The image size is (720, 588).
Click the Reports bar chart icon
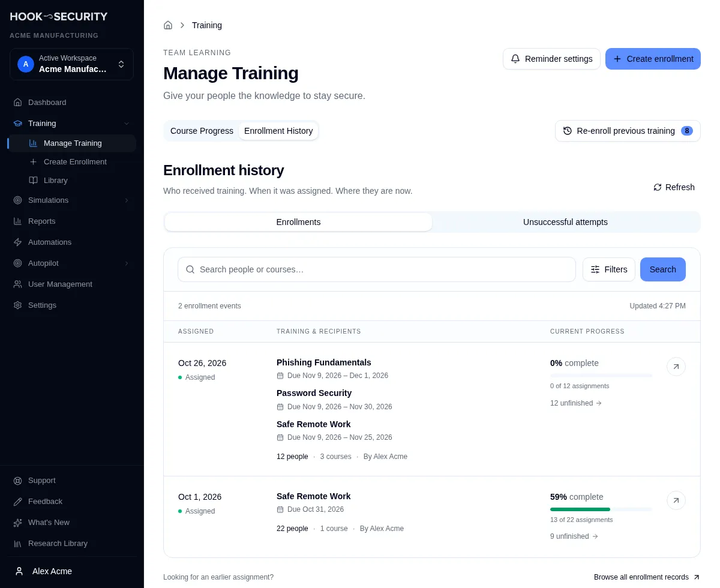click(x=17, y=221)
